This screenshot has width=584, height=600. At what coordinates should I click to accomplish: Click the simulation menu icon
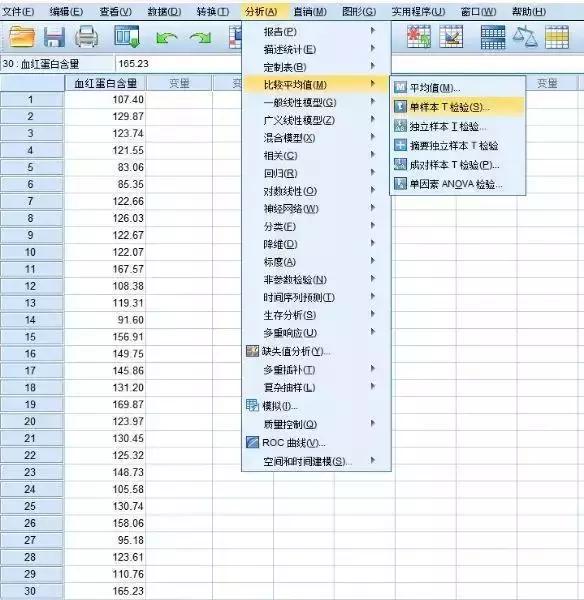252,405
